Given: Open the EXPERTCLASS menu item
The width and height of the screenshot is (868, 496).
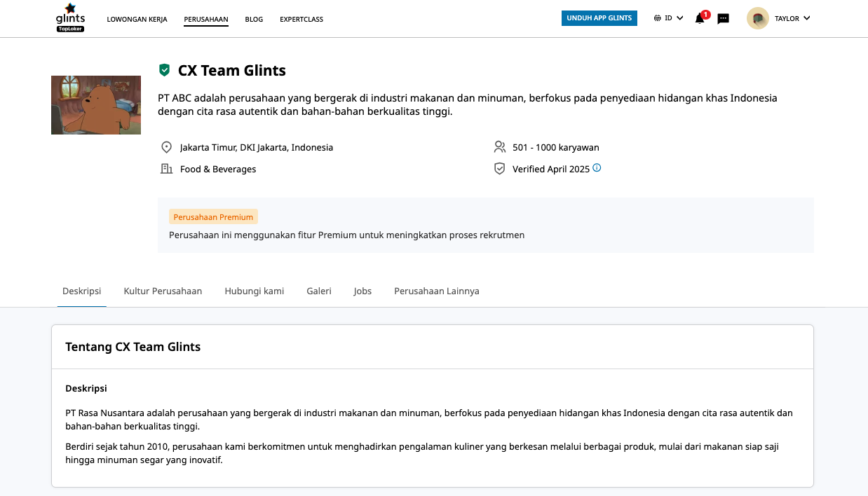Looking at the screenshot, I should click(x=301, y=20).
